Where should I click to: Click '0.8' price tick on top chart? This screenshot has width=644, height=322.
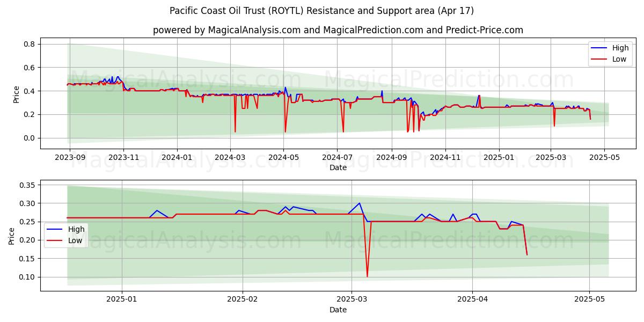[x=30, y=44]
